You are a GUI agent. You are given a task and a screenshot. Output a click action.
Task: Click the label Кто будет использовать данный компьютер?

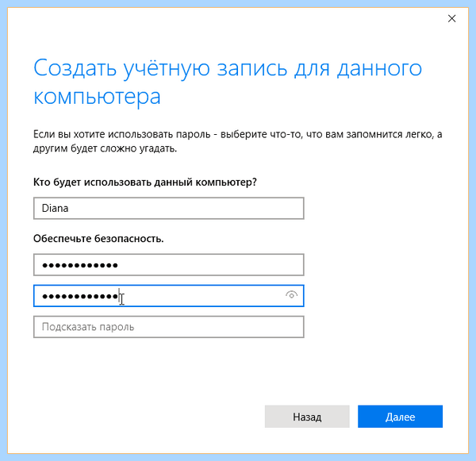[x=145, y=182]
